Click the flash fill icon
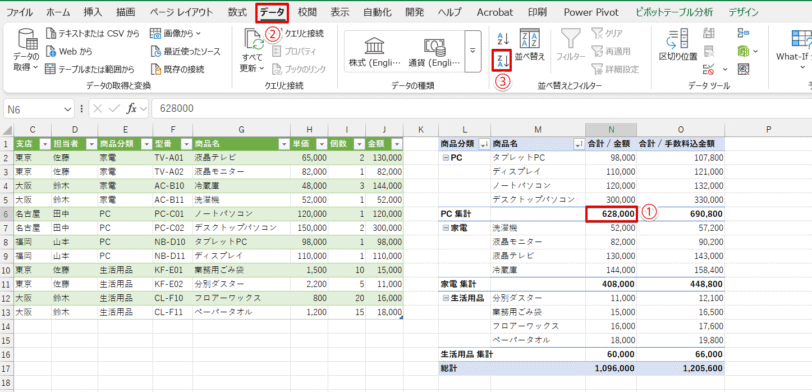This screenshot has width=812, height=392. coord(709,34)
